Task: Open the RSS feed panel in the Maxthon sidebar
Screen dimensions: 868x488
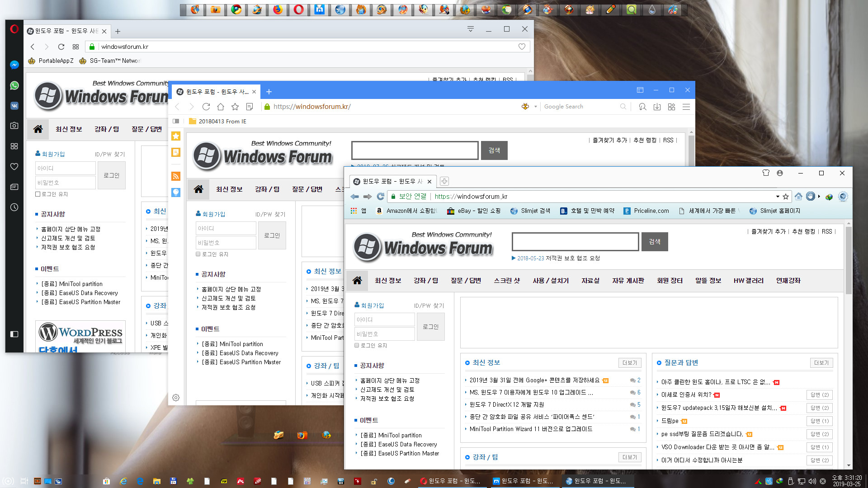Action: (176, 176)
